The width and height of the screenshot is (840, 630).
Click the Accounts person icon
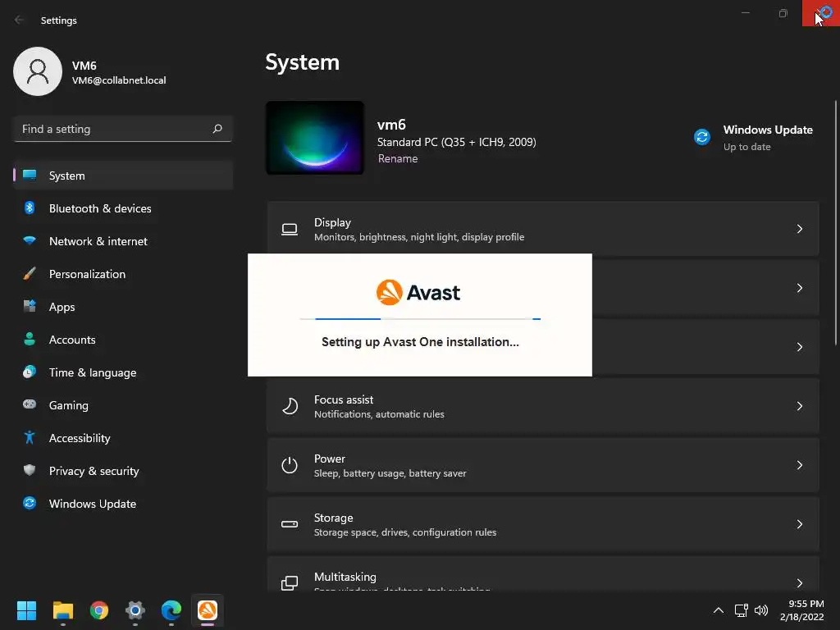[30, 339]
